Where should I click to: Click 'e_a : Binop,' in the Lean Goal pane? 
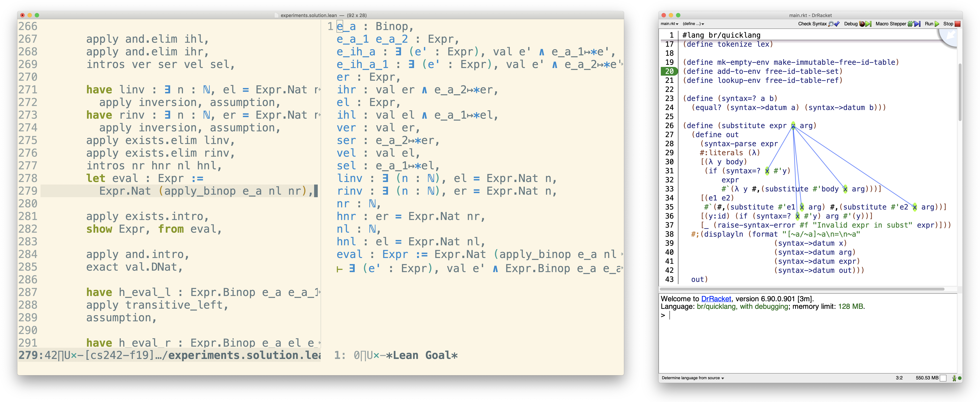pos(375,26)
